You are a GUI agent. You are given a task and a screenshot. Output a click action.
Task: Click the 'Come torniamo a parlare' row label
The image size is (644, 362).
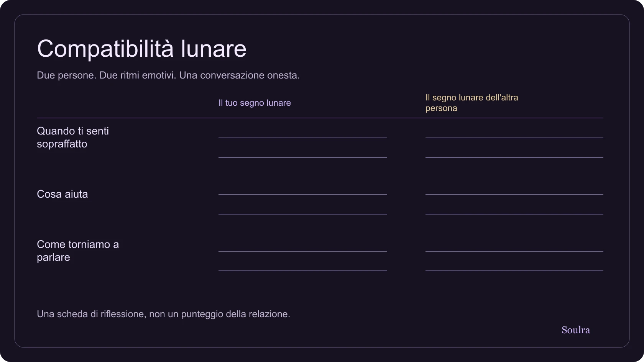78,251
